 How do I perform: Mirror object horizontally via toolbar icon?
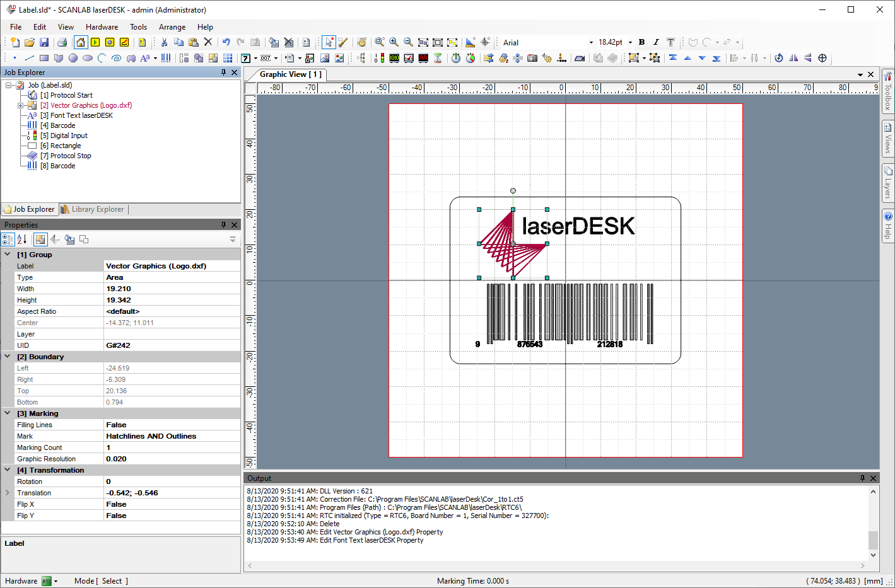coord(793,58)
